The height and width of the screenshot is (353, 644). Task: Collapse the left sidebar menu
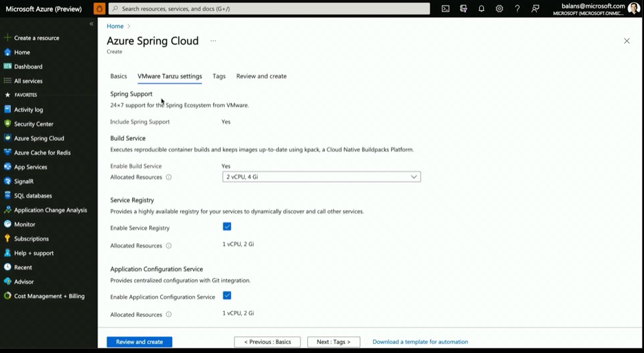tap(91, 24)
